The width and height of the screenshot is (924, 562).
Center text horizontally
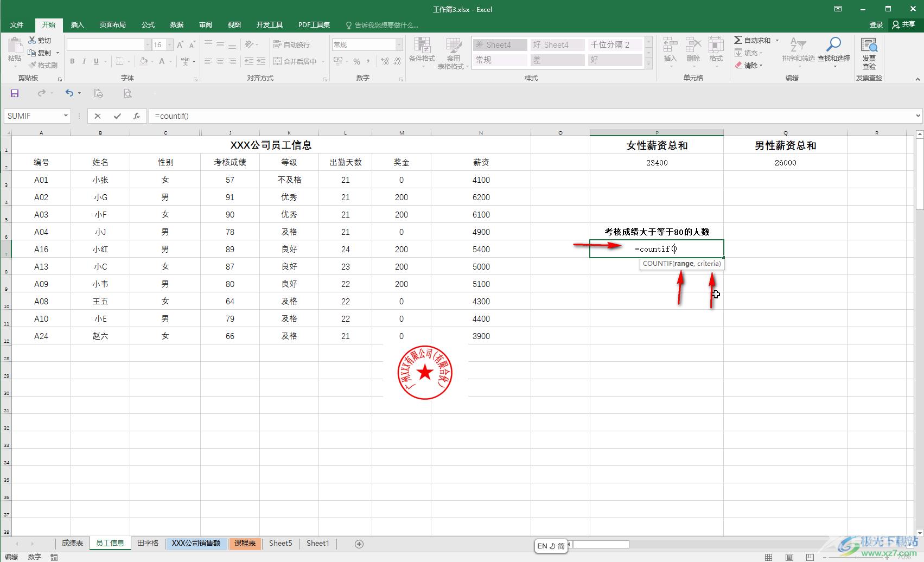220,61
